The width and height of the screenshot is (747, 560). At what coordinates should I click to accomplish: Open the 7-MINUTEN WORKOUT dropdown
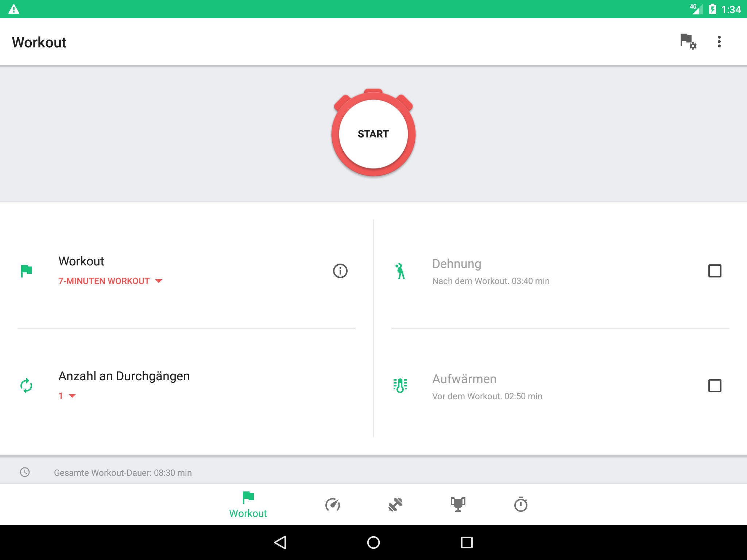(x=110, y=281)
